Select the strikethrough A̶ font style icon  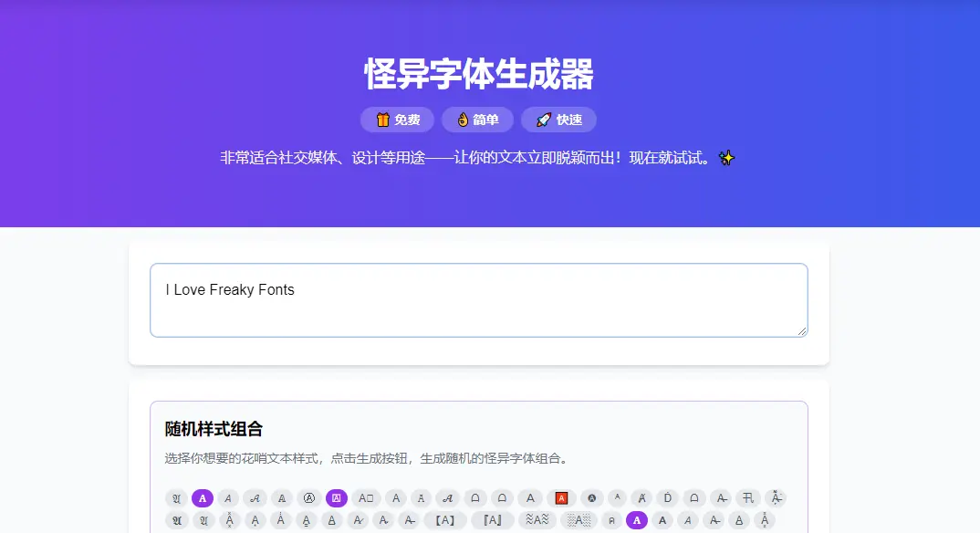(408, 520)
